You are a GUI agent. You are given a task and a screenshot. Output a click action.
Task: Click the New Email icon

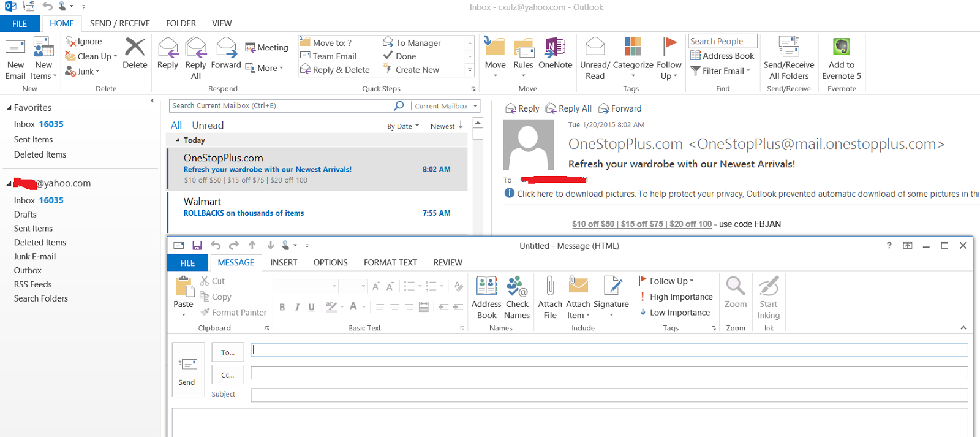click(15, 58)
